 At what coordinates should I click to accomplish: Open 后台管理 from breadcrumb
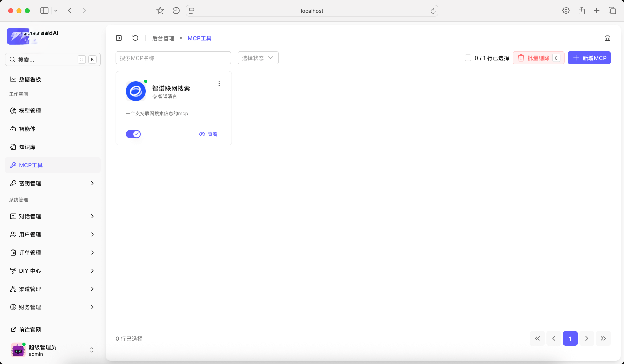click(163, 38)
